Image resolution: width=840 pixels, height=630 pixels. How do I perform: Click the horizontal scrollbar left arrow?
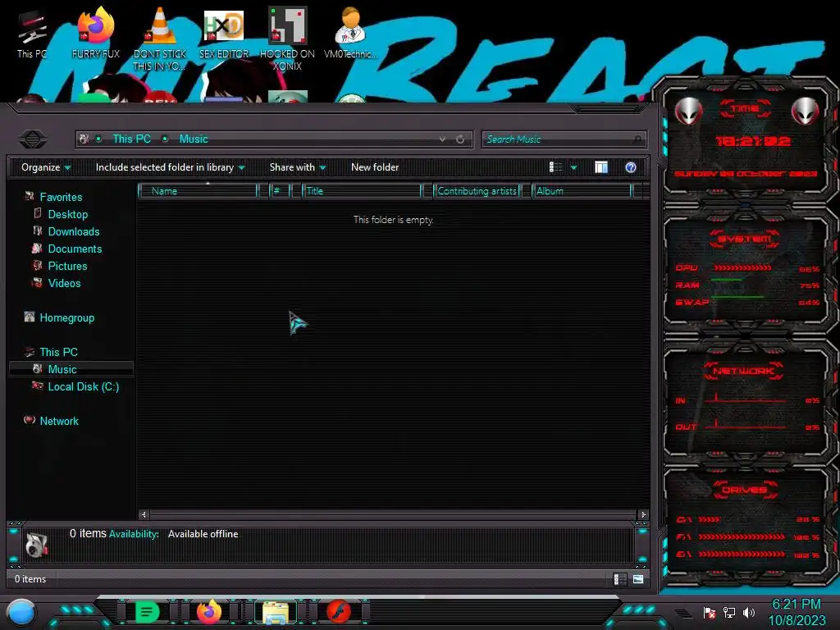[x=144, y=515]
